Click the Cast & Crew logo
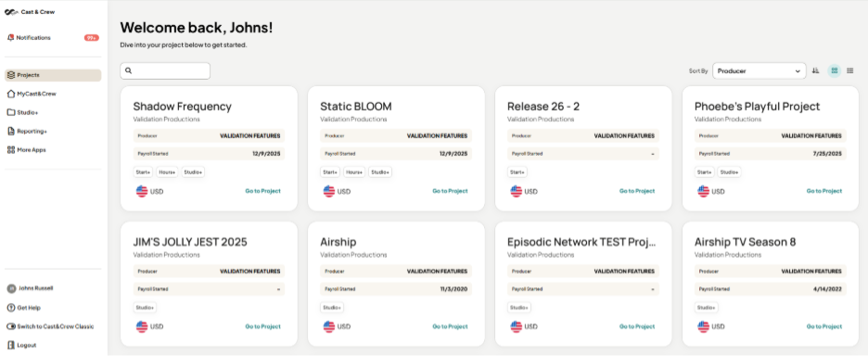The width and height of the screenshot is (868, 356). point(30,12)
